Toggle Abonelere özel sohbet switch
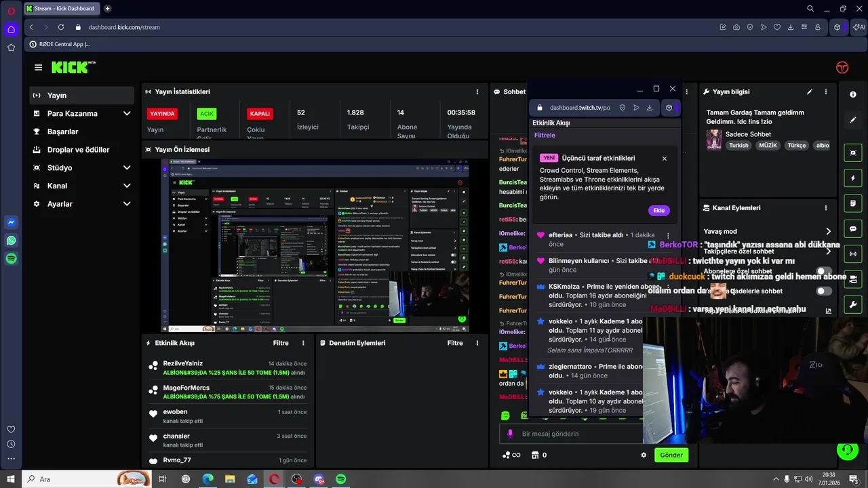Viewport: 868px width, 488px height. coord(823,271)
